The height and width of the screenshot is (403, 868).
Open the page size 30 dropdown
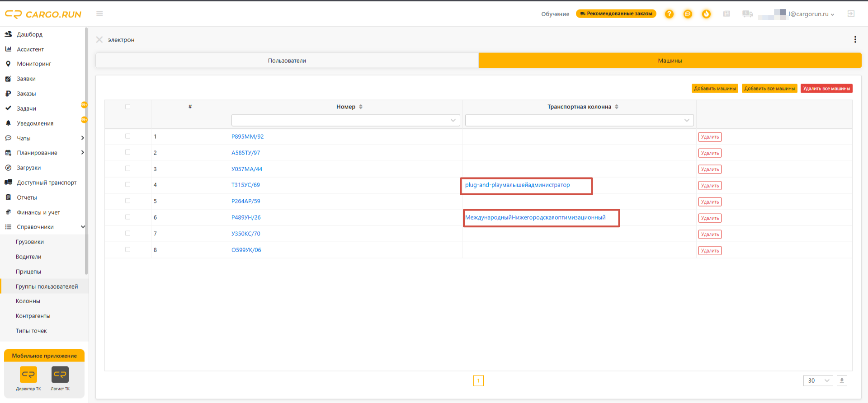[x=818, y=381]
